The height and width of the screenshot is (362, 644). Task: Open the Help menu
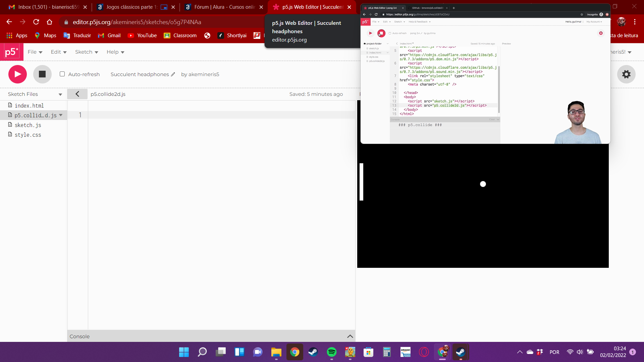(x=115, y=52)
